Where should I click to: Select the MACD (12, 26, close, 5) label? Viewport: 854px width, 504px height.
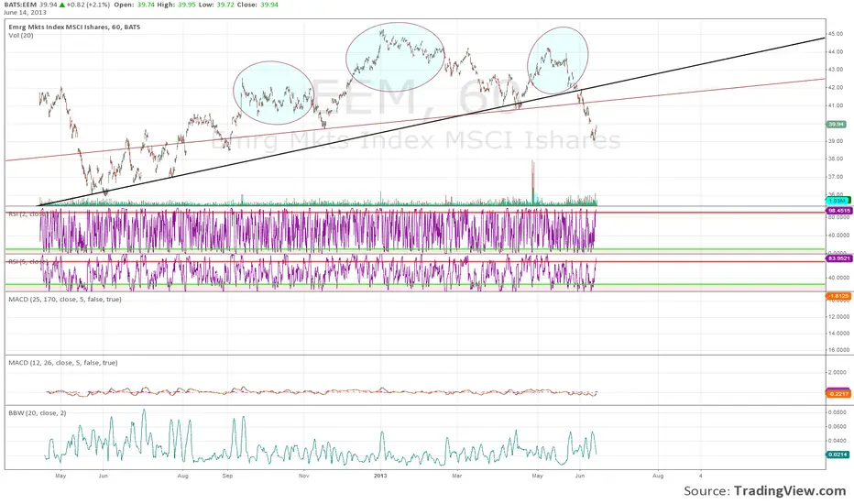coord(62,362)
